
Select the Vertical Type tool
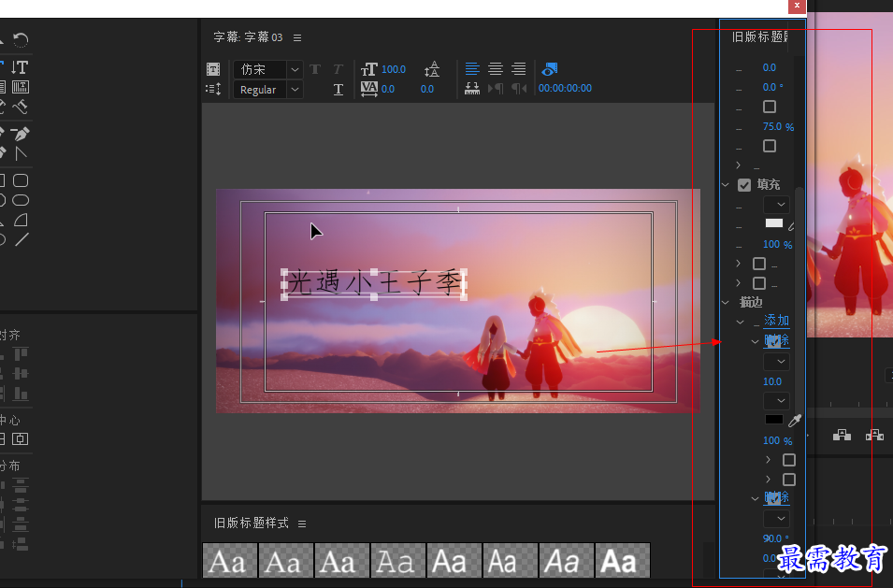(20, 67)
